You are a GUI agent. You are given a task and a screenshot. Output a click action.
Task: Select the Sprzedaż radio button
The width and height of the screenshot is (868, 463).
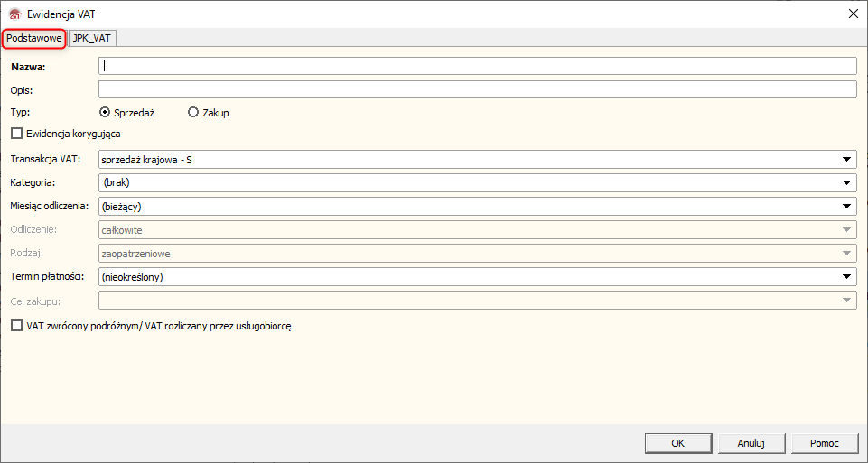[x=106, y=113]
